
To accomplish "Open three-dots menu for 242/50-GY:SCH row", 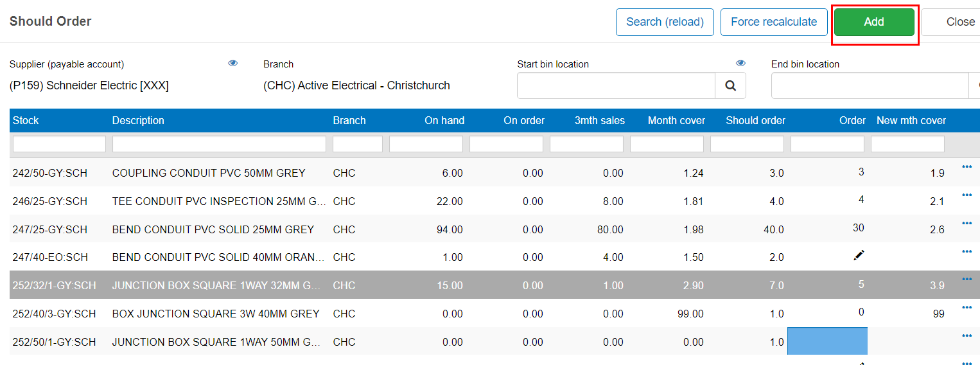I will click(x=967, y=167).
